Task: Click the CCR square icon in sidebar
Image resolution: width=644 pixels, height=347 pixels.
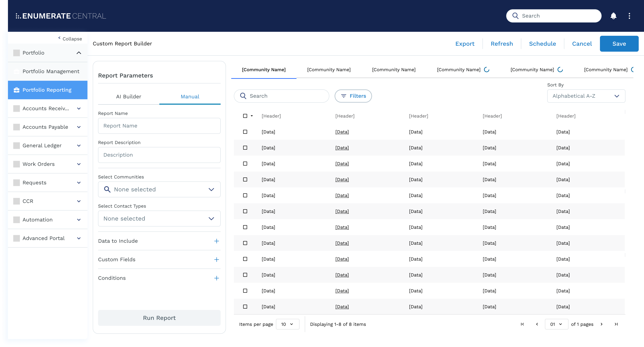Action: (x=17, y=201)
